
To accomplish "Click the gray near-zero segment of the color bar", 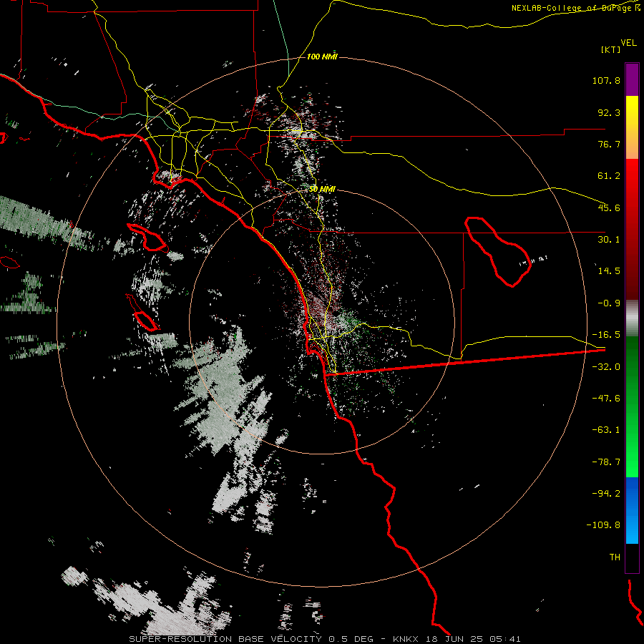I will coord(632,318).
